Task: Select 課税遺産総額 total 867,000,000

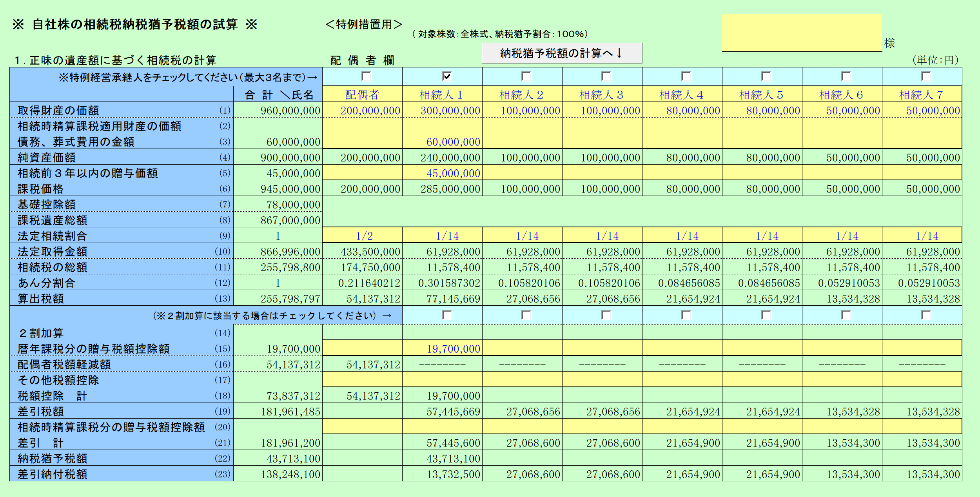Action: tap(278, 220)
